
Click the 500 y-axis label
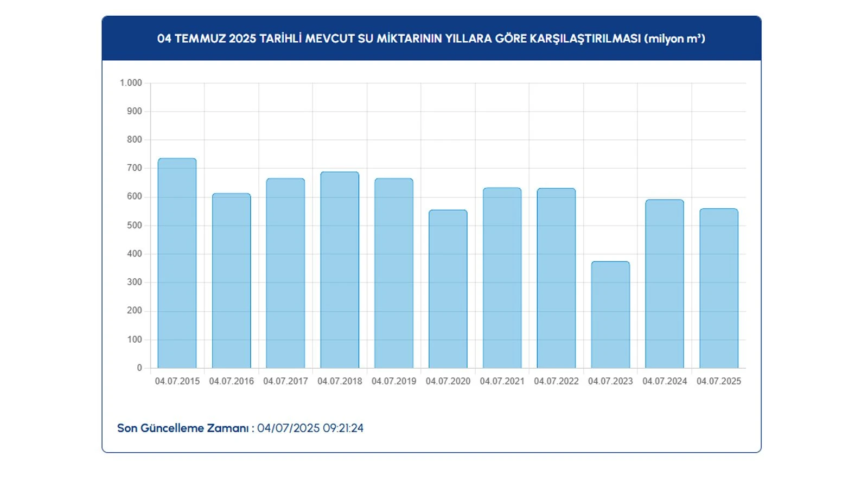pos(134,226)
